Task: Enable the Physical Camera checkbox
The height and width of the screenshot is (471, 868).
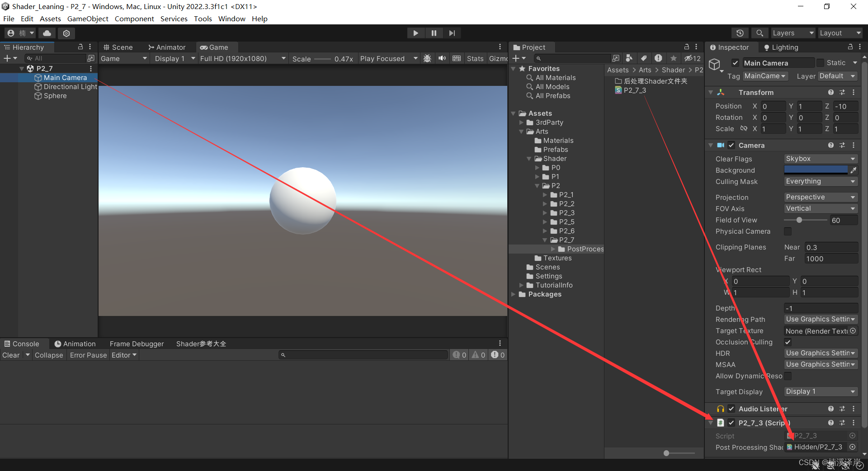Action: pos(788,231)
